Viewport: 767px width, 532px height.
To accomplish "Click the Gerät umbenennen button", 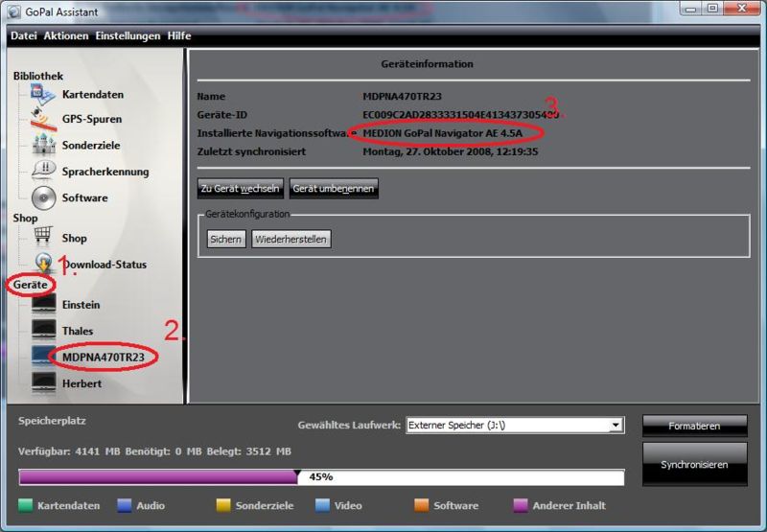I will pos(334,188).
